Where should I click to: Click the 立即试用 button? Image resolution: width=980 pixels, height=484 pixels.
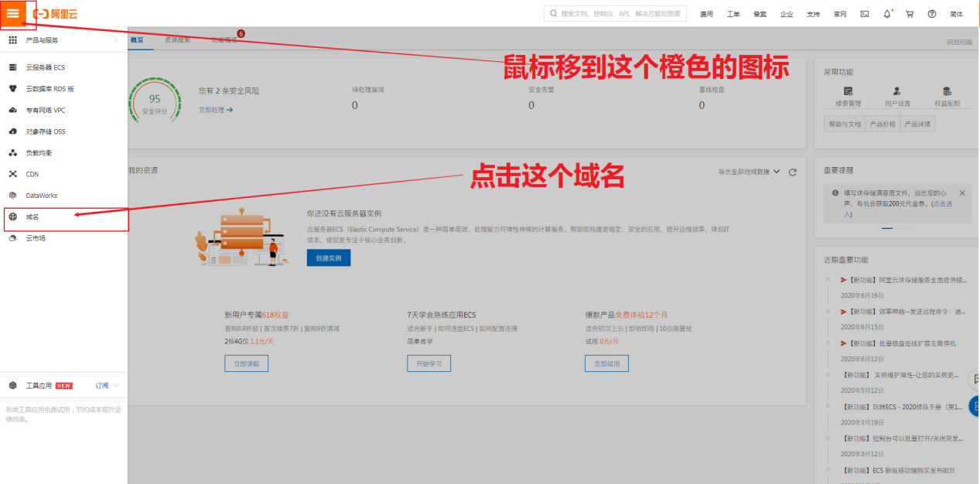click(x=607, y=363)
